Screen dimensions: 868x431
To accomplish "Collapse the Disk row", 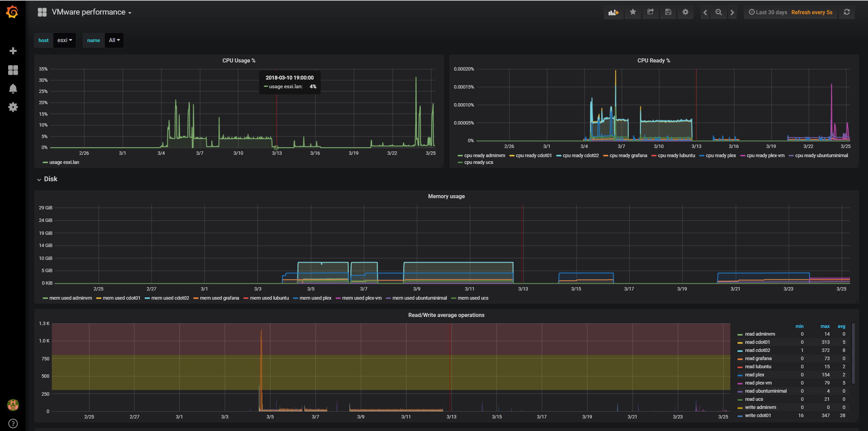I will (50, 179).
